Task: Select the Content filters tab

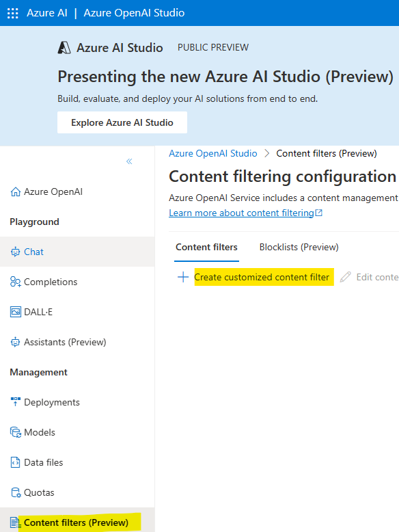Action: click(x=206, y=247)
